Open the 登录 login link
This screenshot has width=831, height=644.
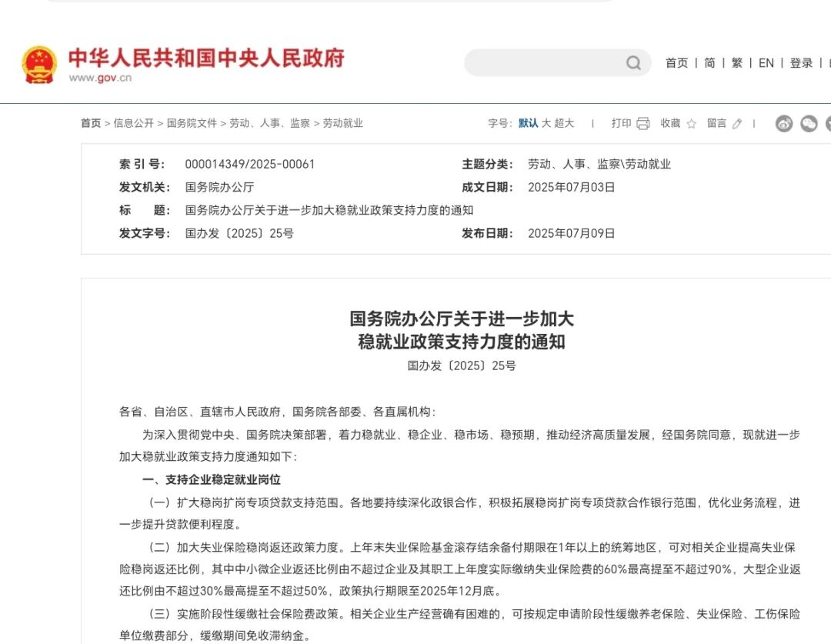[x=801, y=63]
